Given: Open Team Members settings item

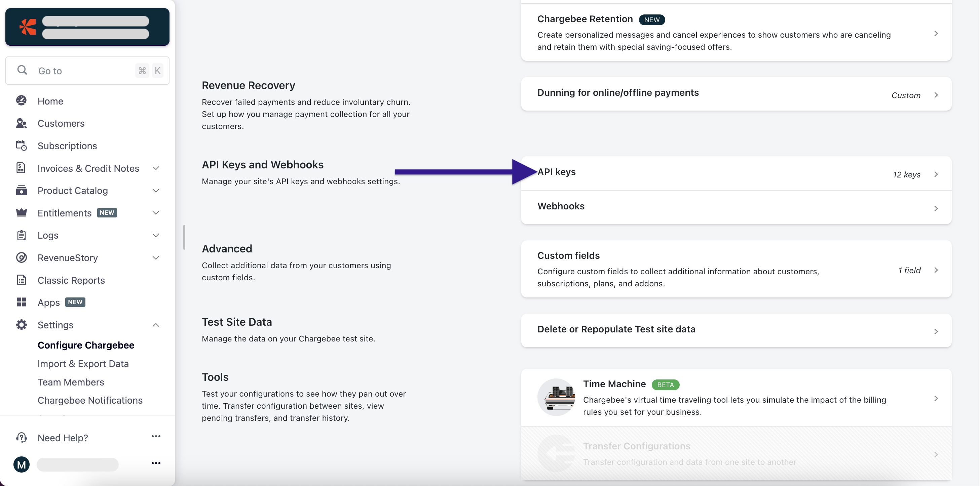Looking at the screenshot, I should pos(71,382).
